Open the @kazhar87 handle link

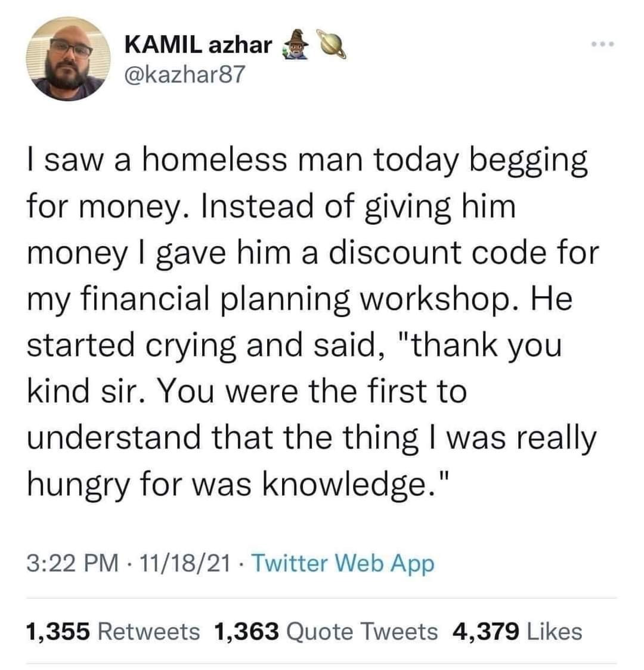184,75
